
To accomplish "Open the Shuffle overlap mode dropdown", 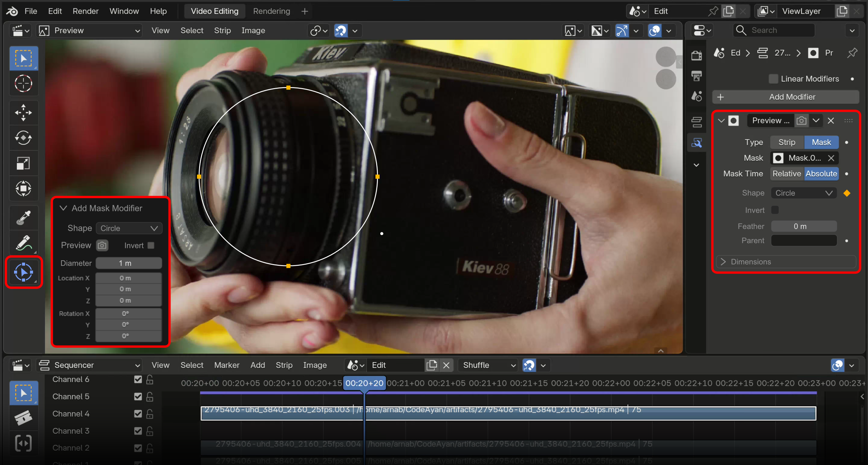I will (x=489, y=365).
